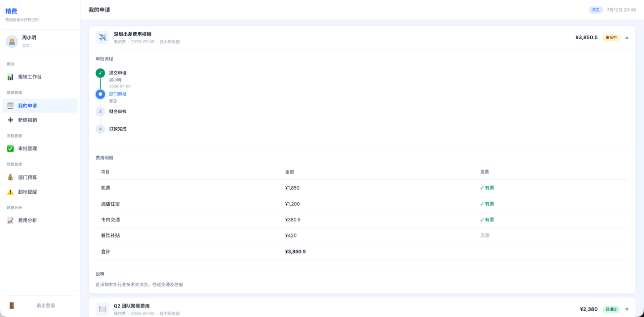Click the money bag icon for 部门预算

coord(10,178)
